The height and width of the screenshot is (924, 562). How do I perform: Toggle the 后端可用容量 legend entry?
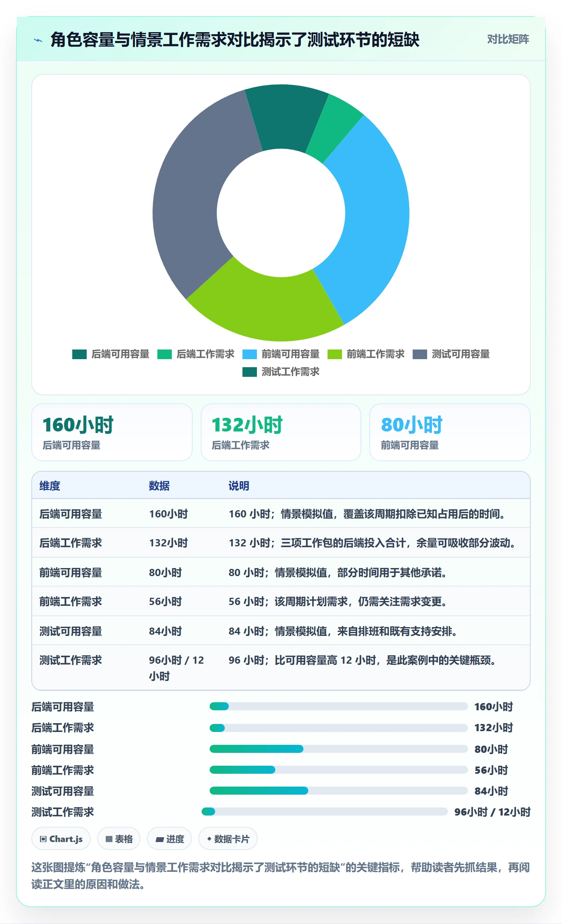click(111, 354)
